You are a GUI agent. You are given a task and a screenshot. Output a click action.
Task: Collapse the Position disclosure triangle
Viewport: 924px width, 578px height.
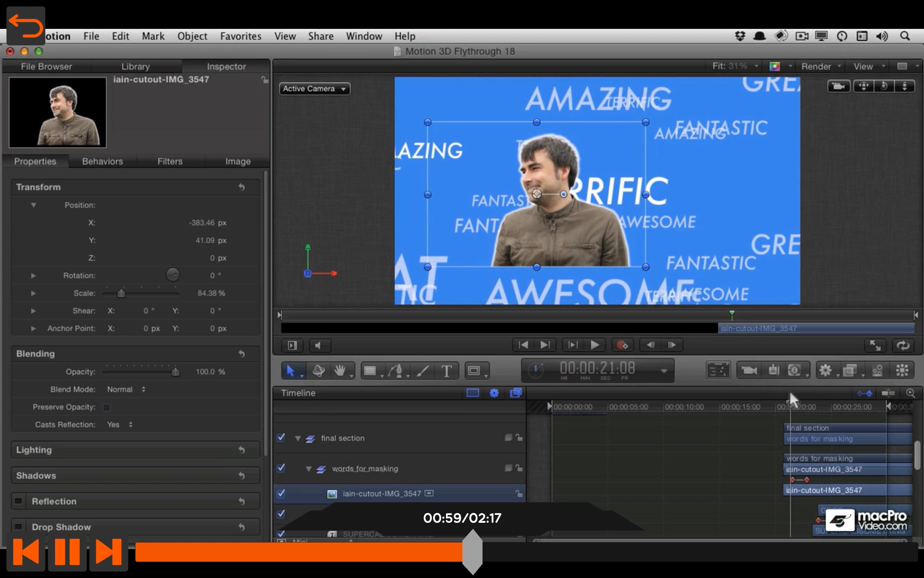point(34,205)
